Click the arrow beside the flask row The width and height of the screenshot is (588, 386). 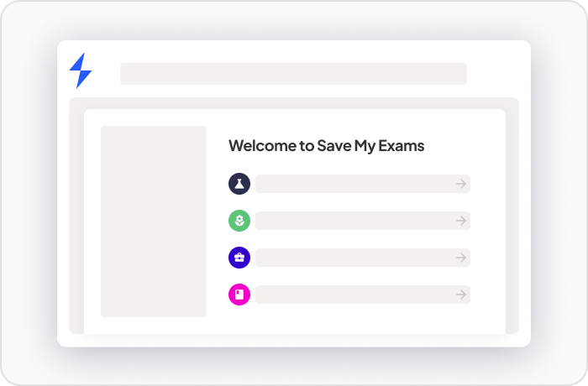click(x=461, y=184)
